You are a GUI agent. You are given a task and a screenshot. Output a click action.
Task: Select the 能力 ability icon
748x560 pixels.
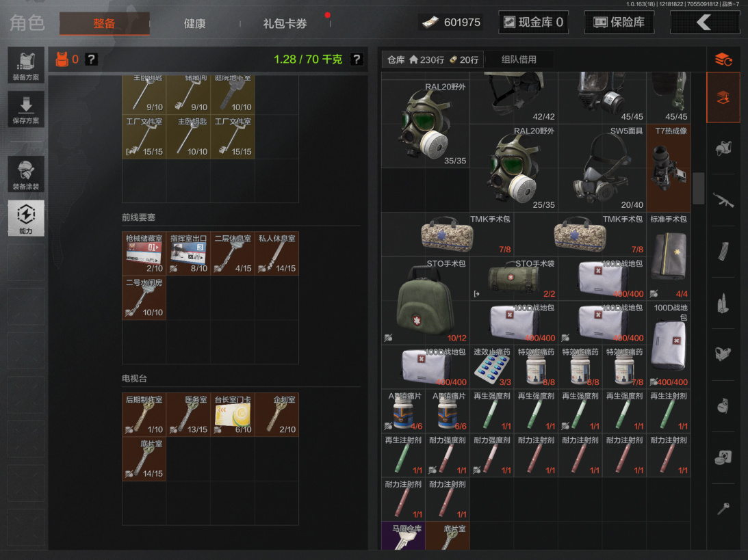pos(26,218)
